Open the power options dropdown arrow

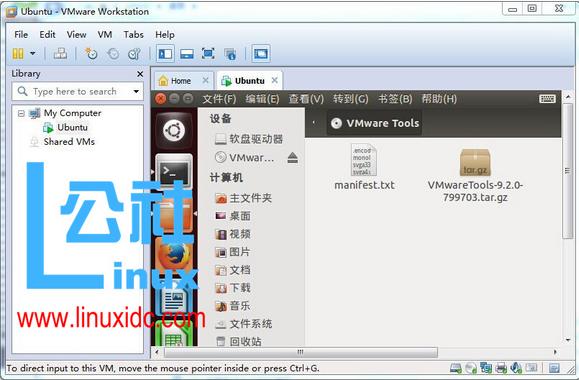point(33,54)
